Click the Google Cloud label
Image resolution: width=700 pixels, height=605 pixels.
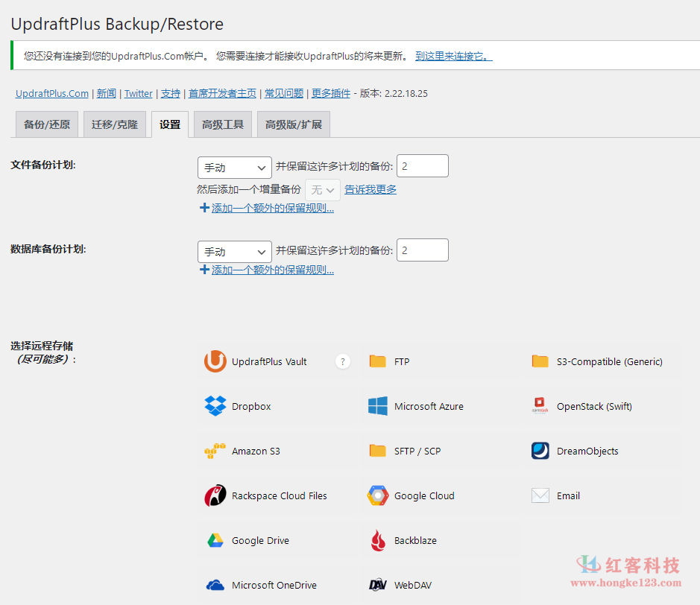pyautogui.click(x=424, y=496)
